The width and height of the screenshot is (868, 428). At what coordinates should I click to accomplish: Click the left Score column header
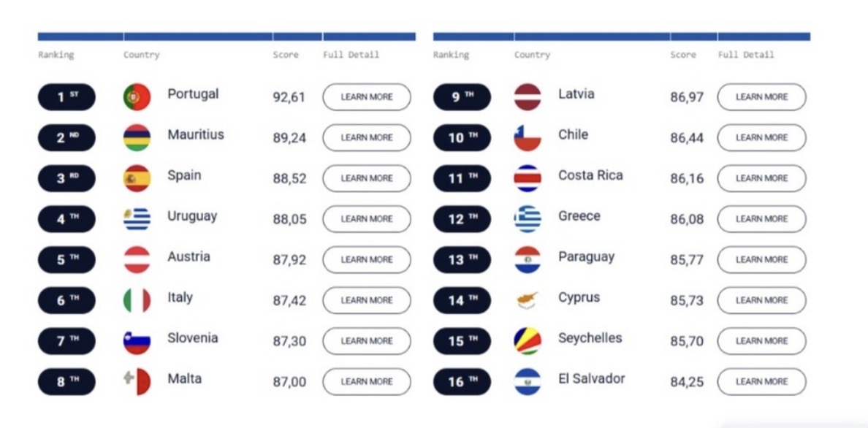click(286, 55)
